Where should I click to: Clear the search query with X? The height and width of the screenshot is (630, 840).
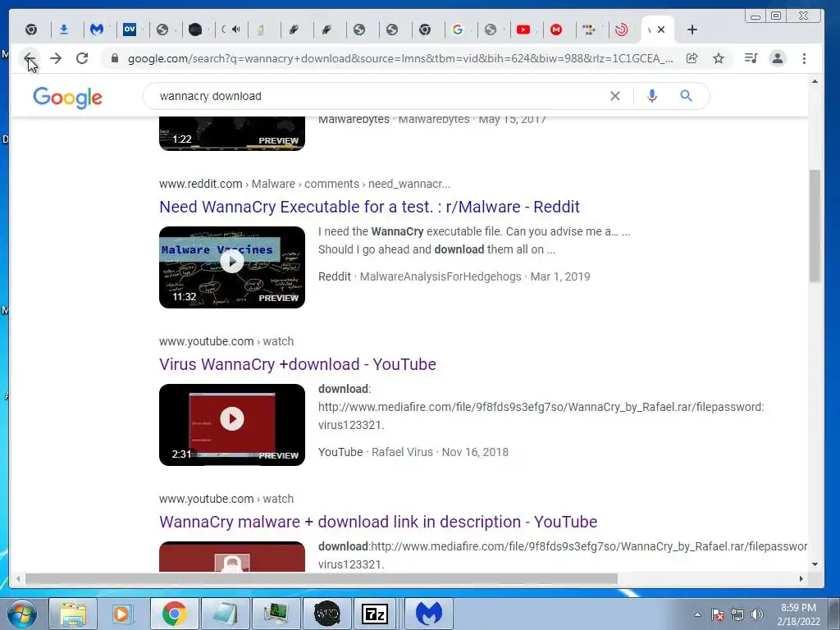[615, 96]
